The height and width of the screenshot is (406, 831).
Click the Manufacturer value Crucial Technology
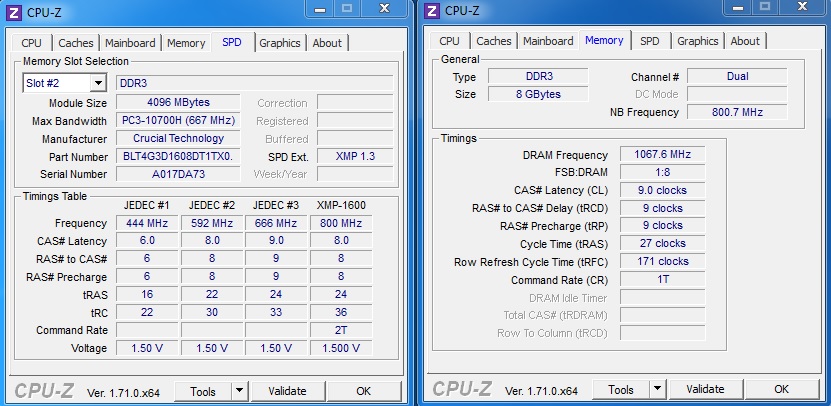click(x=178, y=138)
